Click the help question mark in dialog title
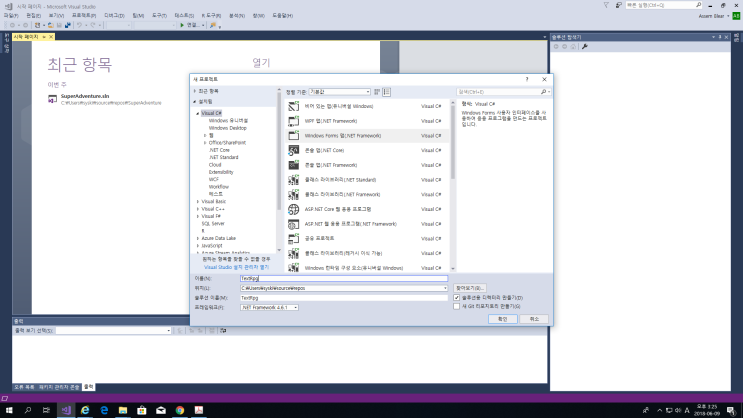 (x=527, y=78)
